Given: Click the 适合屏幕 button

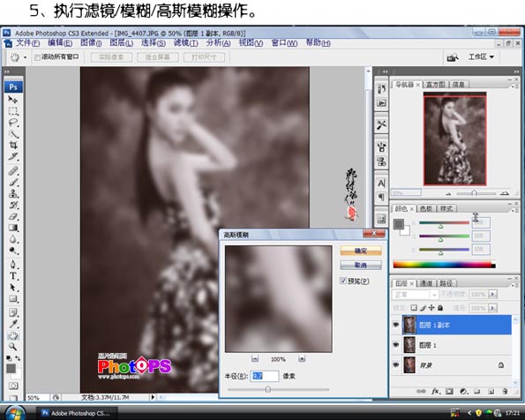Looking at the screenshot, I should pos(158,57).
